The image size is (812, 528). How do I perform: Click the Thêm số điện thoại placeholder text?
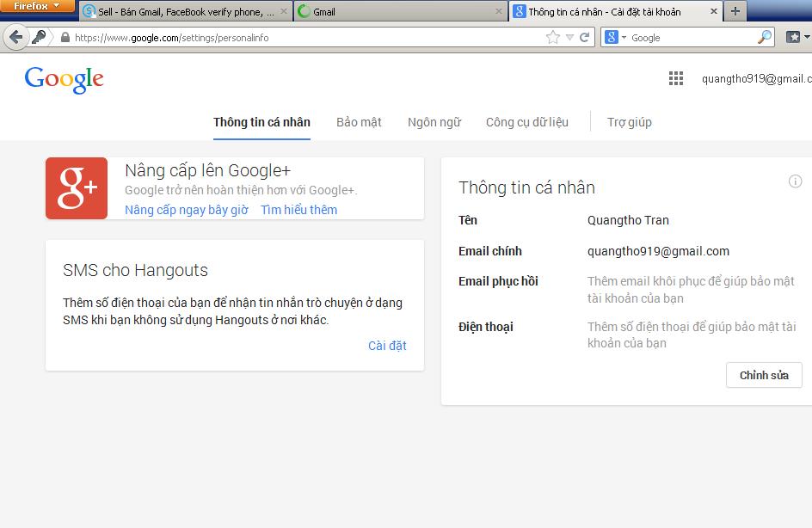pyautogui.click(x=692, y=335)
